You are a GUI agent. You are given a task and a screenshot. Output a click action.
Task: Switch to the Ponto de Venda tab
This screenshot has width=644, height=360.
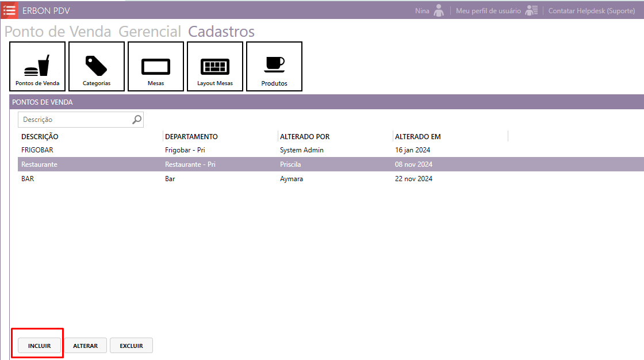tap(58, 32)
